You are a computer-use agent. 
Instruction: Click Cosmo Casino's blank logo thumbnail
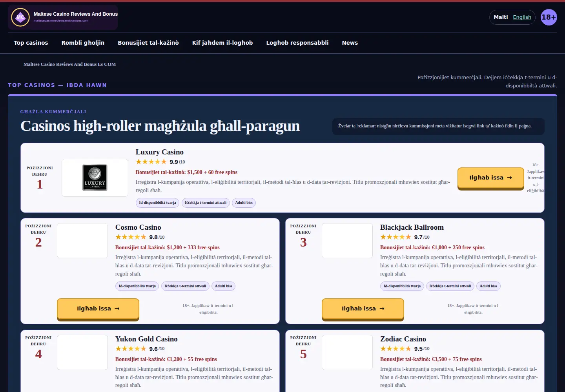[82, 241]
